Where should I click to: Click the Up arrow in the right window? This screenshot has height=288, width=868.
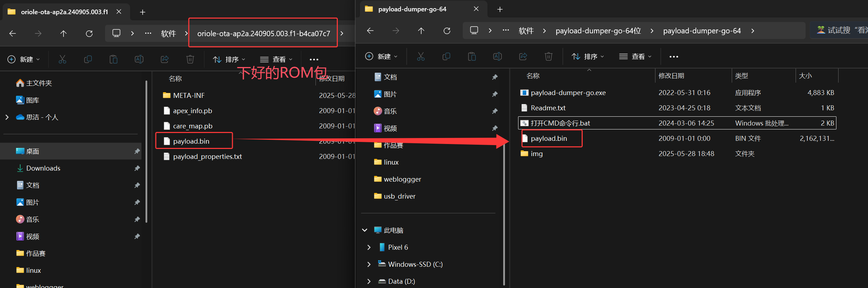click(421, 31)
